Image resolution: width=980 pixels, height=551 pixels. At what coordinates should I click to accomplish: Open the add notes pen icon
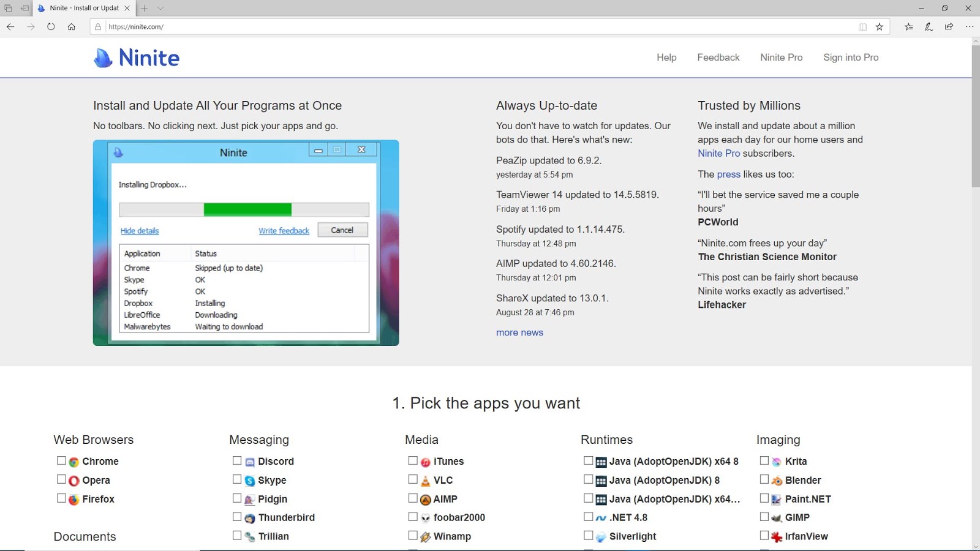coord(929,26)
